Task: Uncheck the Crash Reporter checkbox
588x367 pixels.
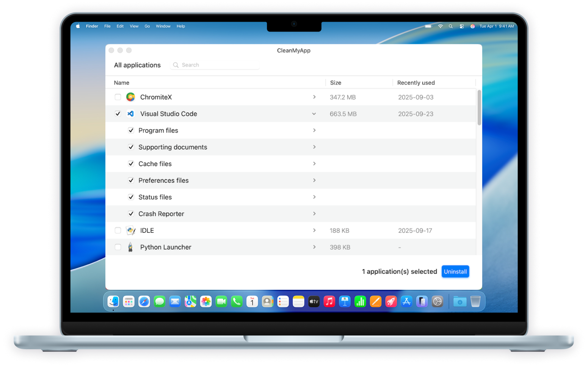Action: (131, 214)
